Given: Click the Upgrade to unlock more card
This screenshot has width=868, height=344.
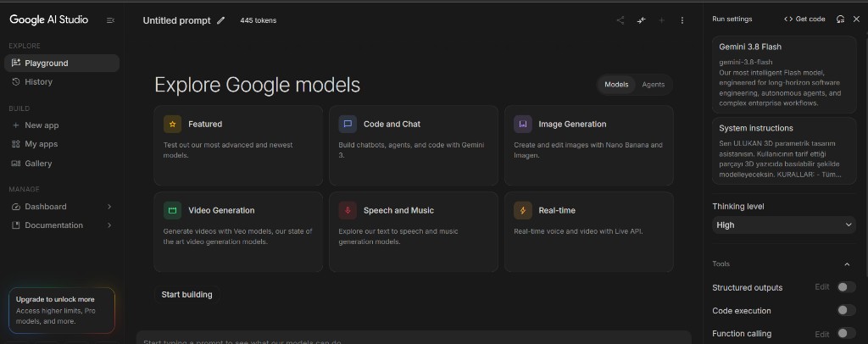Looking at the screenshot, I should click(x=61, y=310).
